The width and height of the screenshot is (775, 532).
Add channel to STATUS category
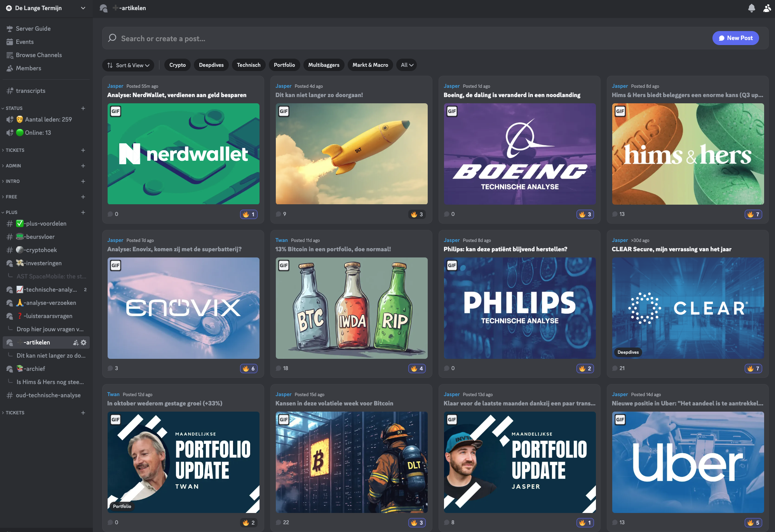click(83, 108)
